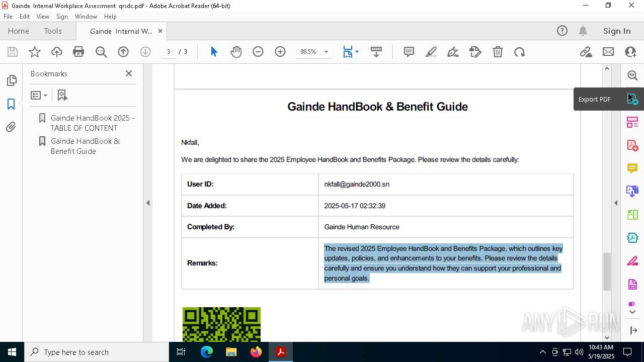Toggle the Bookmarks panel icon
This screenshot has height=362, width=644.
pyautogui.click(x=11, y=104)
